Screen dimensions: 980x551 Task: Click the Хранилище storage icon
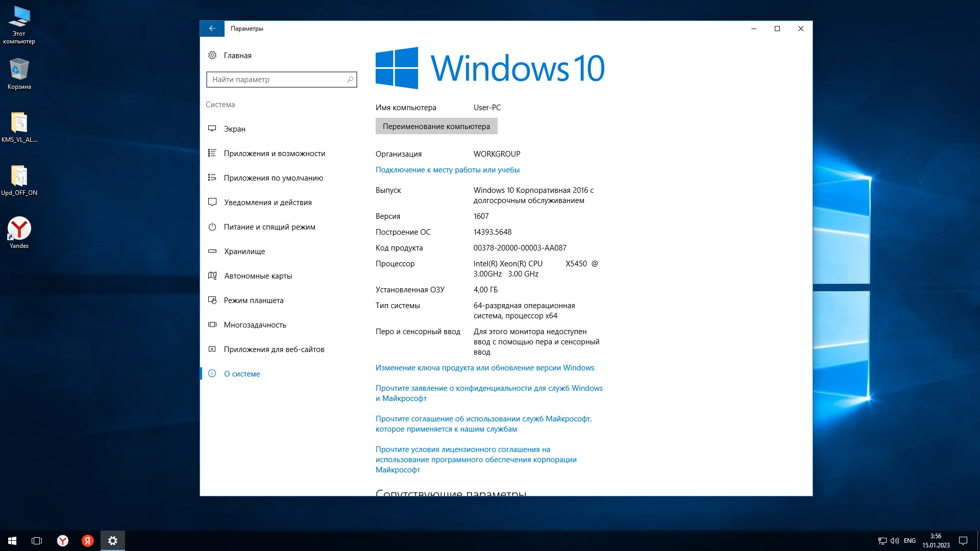(212, 252)
